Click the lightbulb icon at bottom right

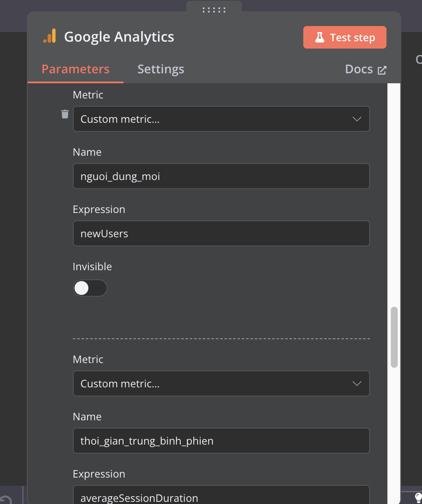(x=418, y=498)
